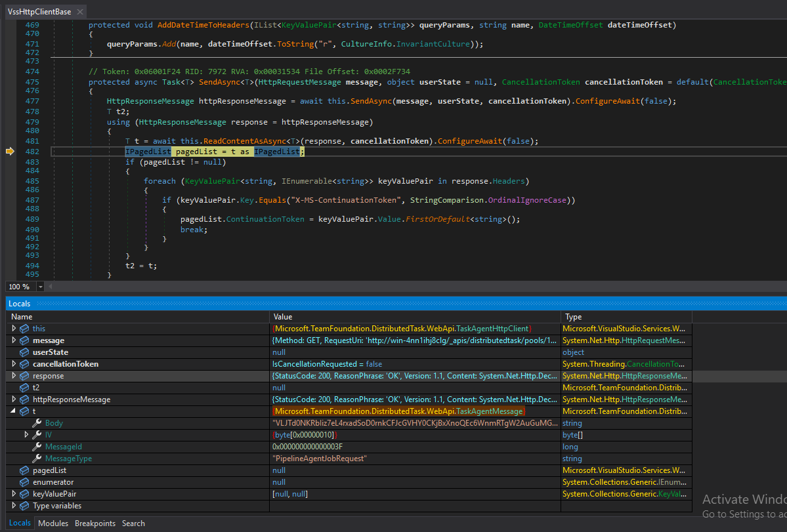Click the 'object' type of userState
The image size is (787, 532).
(573, 352)
